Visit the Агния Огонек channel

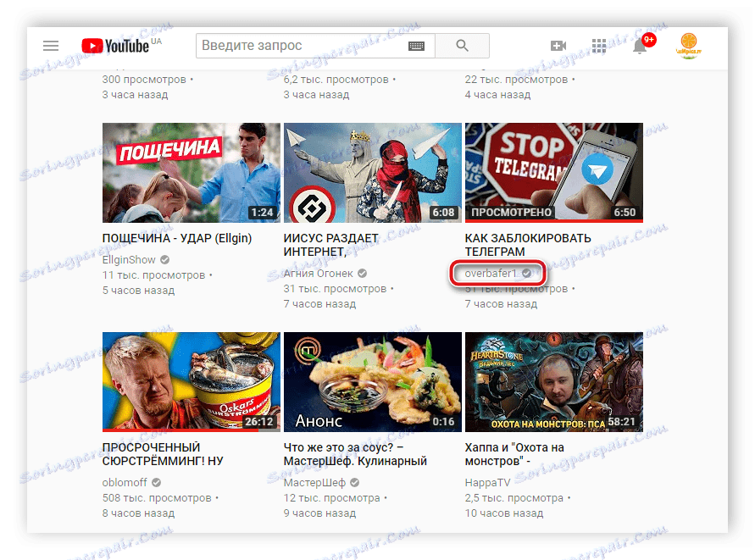(x=318, y=274)
